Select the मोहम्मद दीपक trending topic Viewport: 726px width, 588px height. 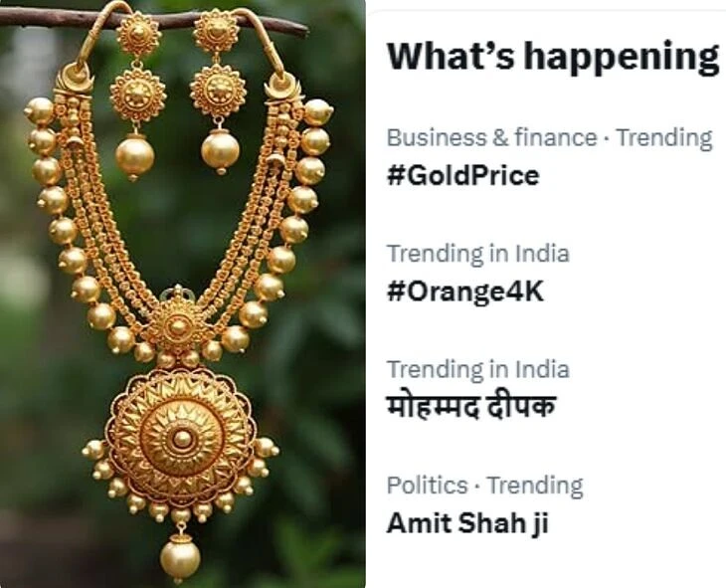(x=471, y=407)
